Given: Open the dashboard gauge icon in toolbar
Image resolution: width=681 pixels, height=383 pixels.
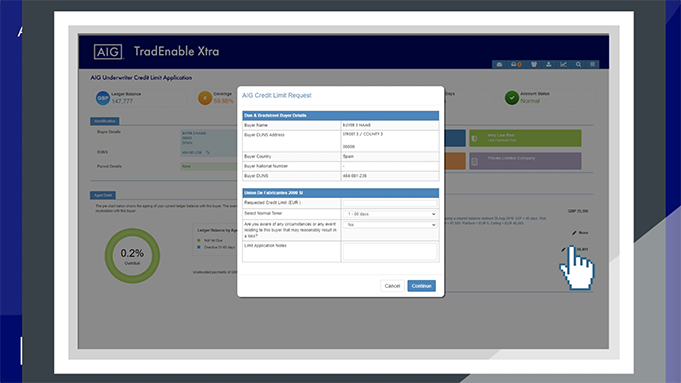Looking at the screenshot, I should tap(499, 64).
